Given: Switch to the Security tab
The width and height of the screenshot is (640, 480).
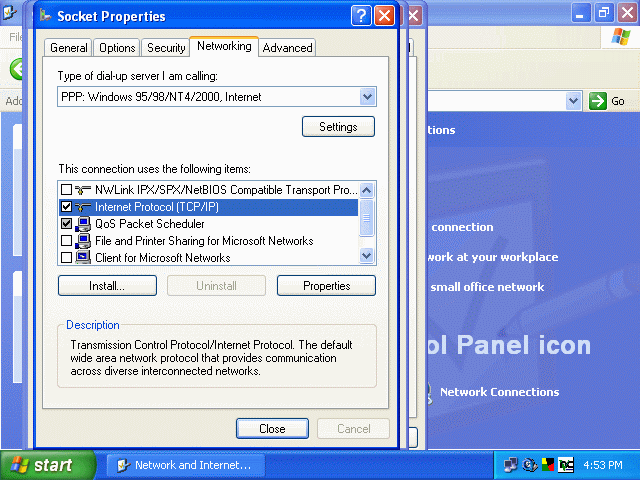Looking at the screenshot, I should 166,48.
